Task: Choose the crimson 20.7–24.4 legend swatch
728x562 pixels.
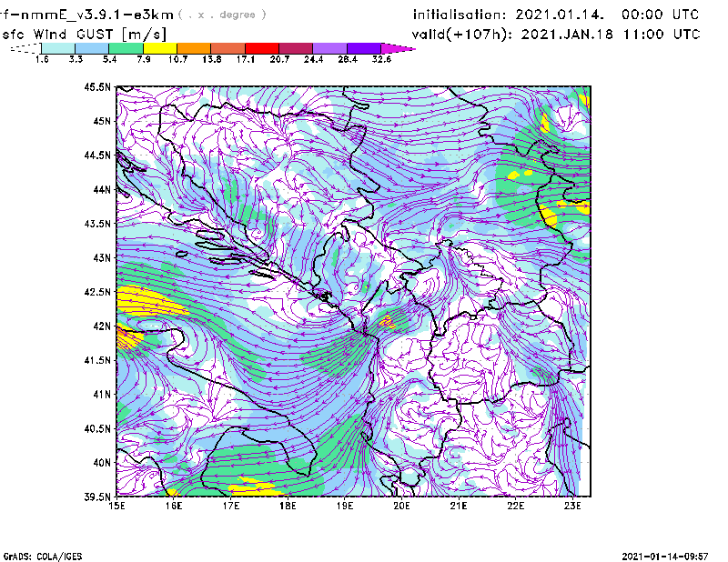Action: [296, 48]
